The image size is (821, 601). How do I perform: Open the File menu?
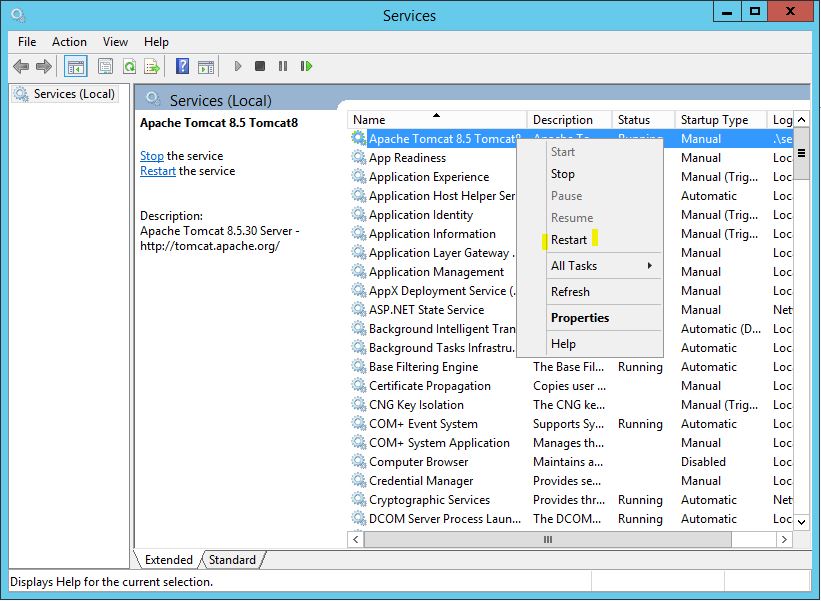coord(27,42)
